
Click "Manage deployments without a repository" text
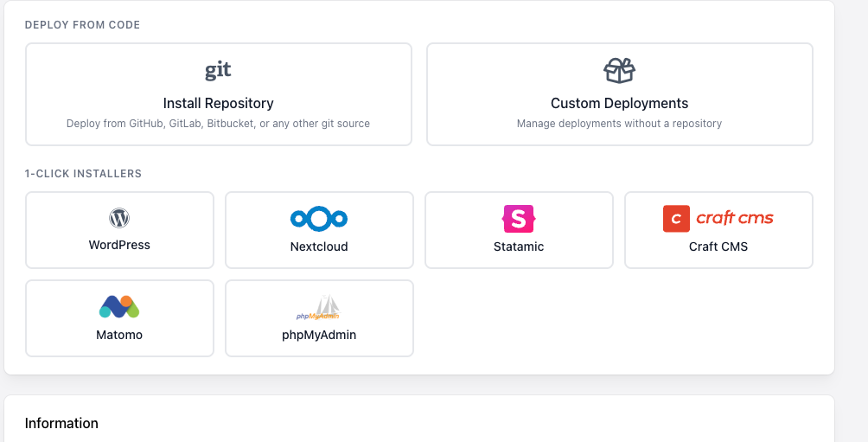[x=619, y=124]
